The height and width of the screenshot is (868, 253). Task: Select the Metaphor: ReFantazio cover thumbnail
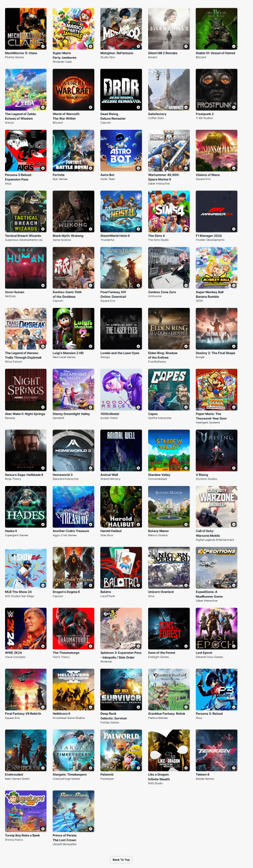click(121, 29)
